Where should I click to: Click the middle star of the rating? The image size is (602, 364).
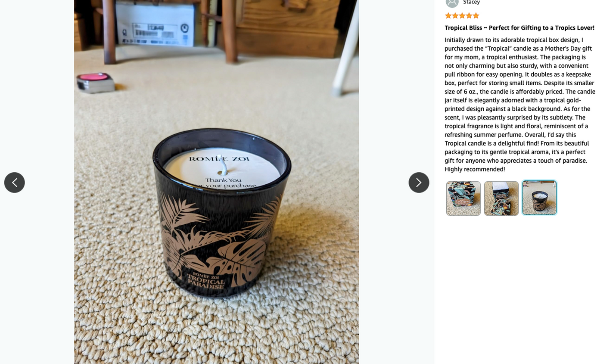tap(462, 16)
